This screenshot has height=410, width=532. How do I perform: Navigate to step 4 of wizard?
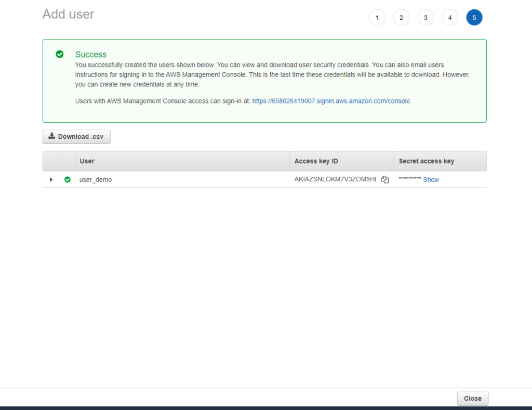[450, 18]
